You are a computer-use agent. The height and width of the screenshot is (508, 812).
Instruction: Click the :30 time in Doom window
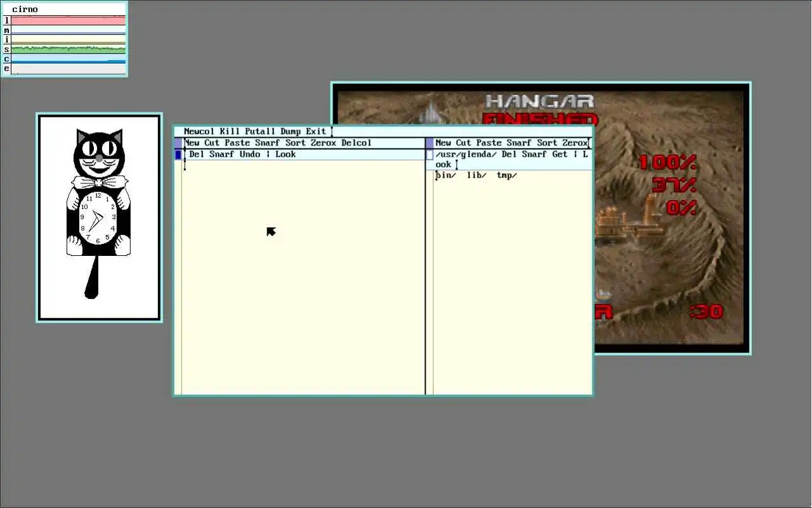pos(706,311)
